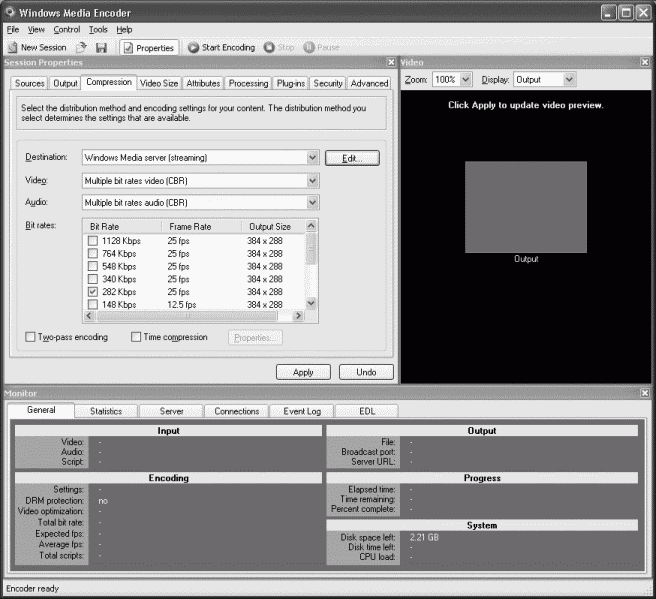Uncheck the 282 Kbps bit rate checkbox
656x599 pixels.
(x=93, y=292)
